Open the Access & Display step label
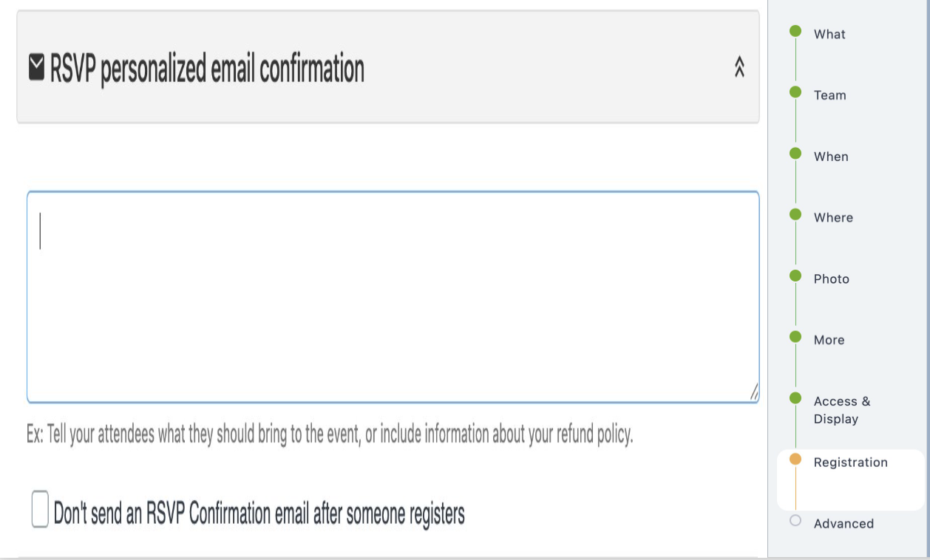The image size is (930, 560). [842, 409]
